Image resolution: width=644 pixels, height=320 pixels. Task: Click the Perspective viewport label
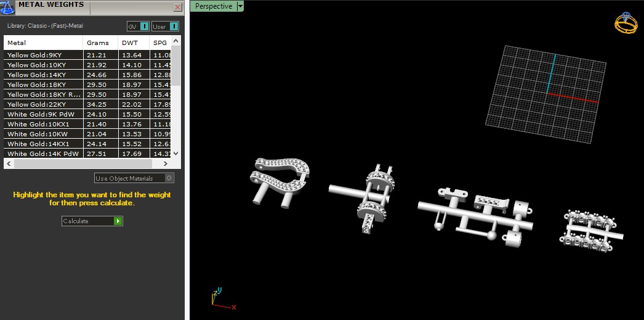click(214, 6)
